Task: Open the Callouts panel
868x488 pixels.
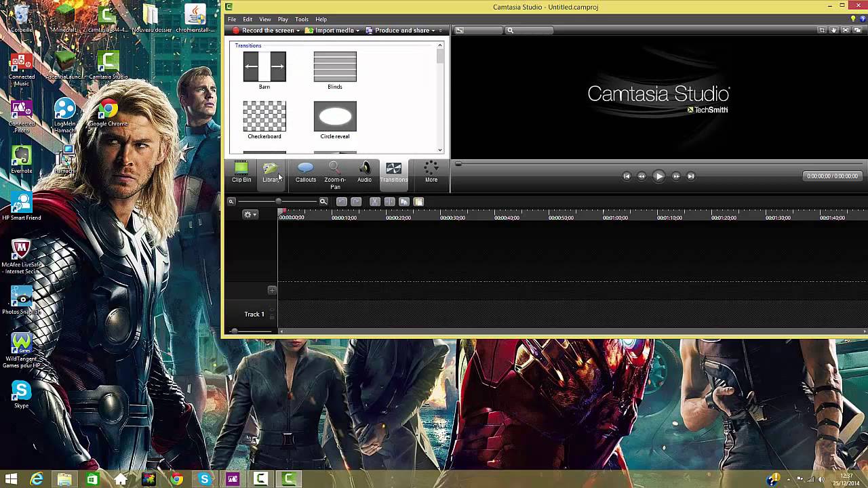Action: click(305, 172)
